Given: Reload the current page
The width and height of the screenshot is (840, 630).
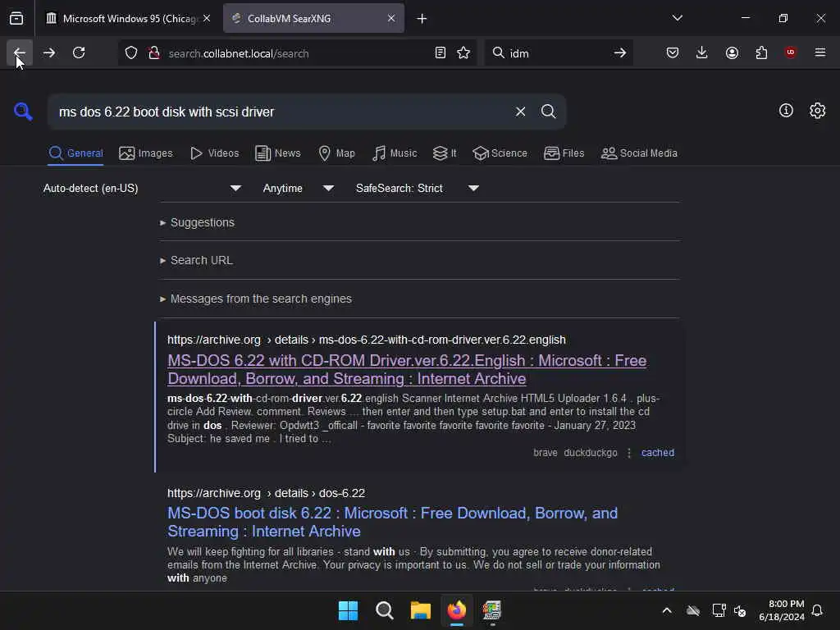Looking at the screenshot, I should [x=79, y=52].
